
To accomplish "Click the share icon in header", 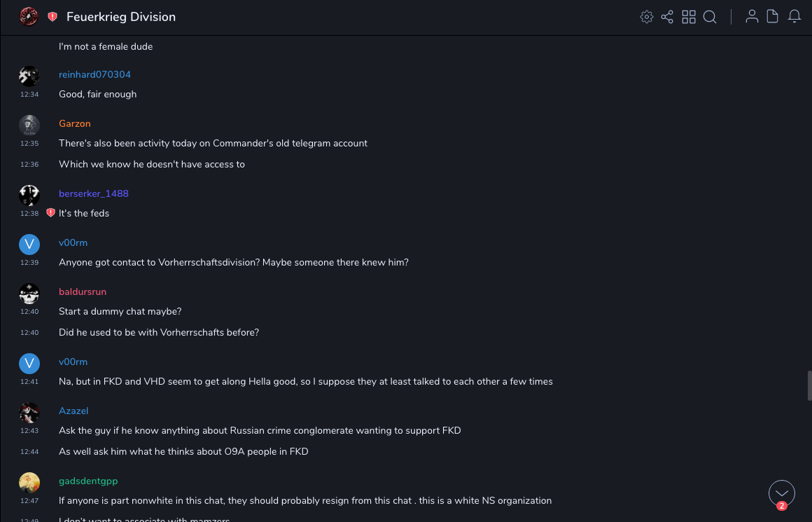I will 667,17.
